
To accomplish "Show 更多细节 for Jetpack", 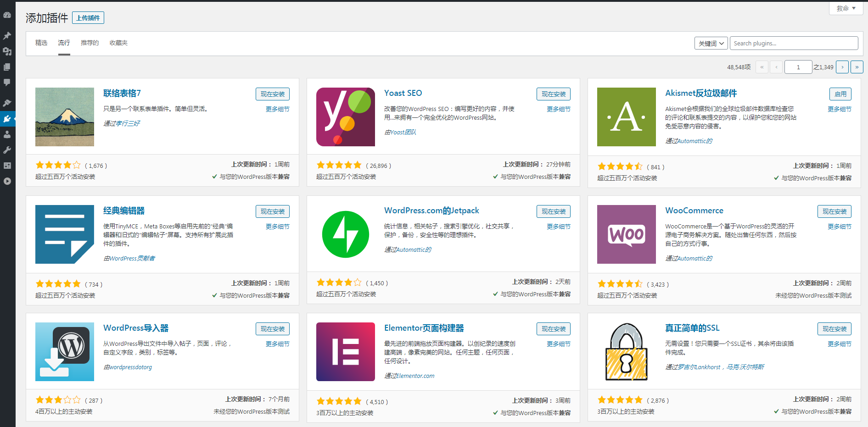I will point(559,227).
